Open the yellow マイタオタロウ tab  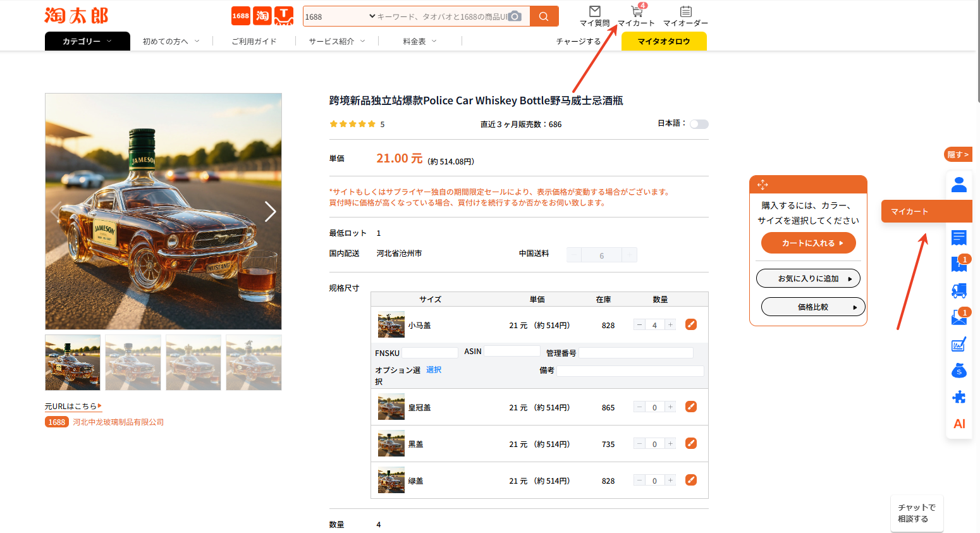664,41
